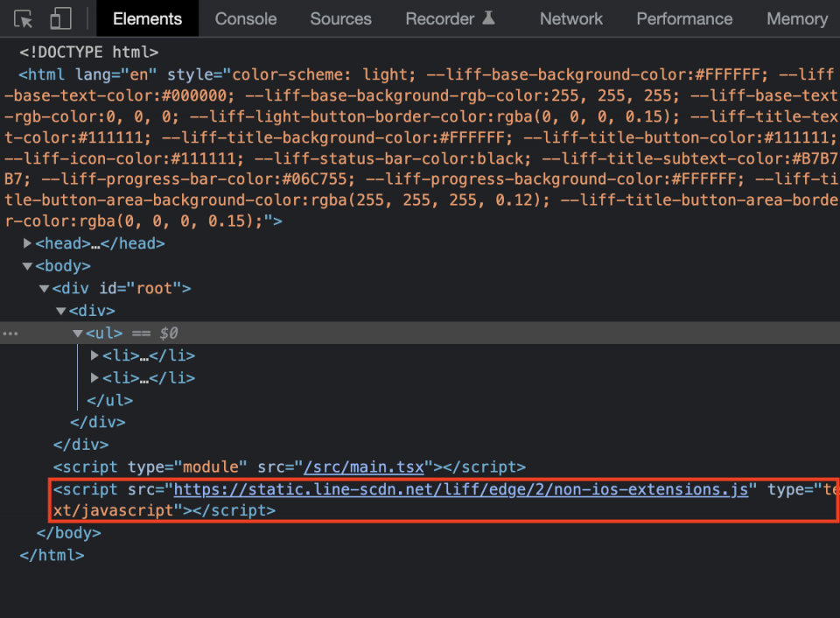This screenshot has height=618, width=840.
Task: Click the selected ul element marked $0
Action: click(x=106, y=333)
